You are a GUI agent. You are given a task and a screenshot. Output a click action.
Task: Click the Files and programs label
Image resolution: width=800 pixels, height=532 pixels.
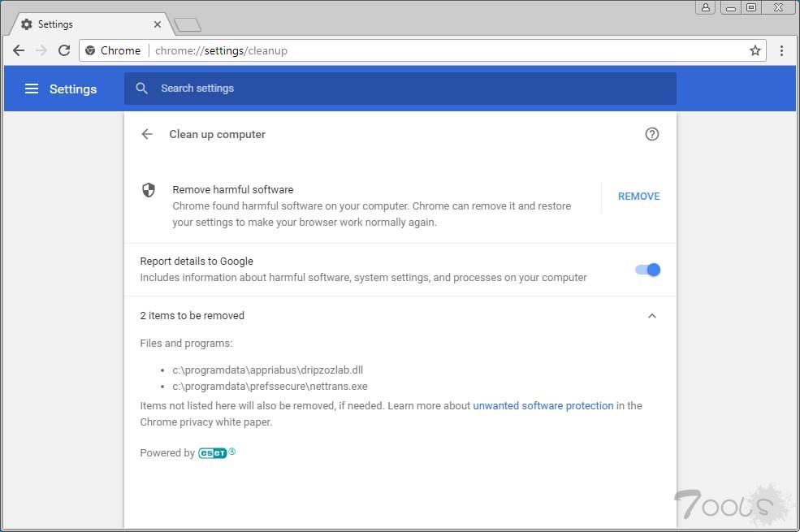[186, 344]
